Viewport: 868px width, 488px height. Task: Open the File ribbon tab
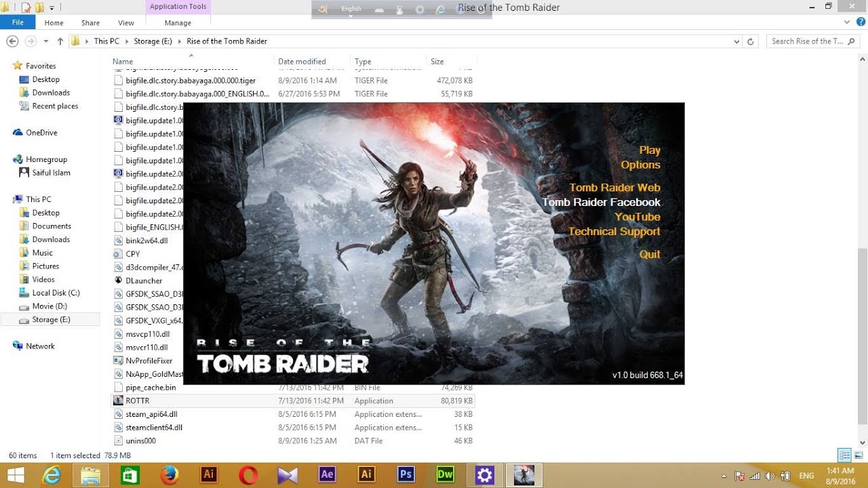point(18,22)
